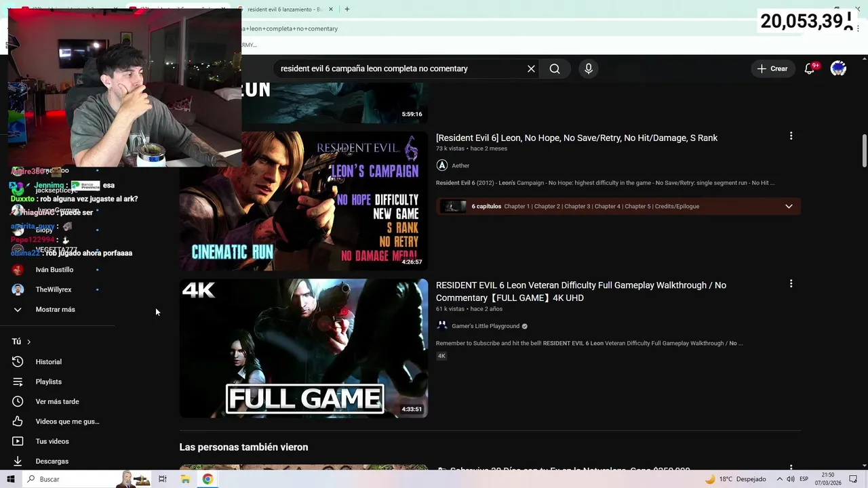868x488 pixels.
Task: Open options menu for Leon Veteran Difficulty video
Action: click(x=791, y=284)
